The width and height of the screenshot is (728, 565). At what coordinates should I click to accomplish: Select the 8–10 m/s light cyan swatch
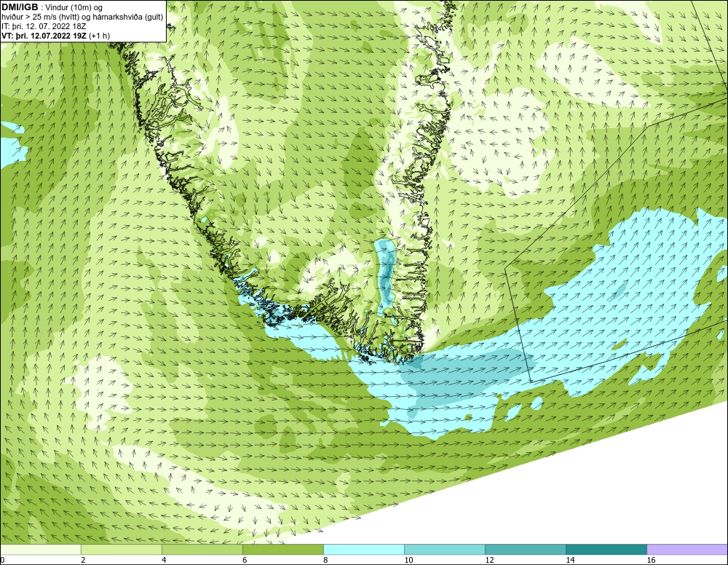click(x=364, y=550)
